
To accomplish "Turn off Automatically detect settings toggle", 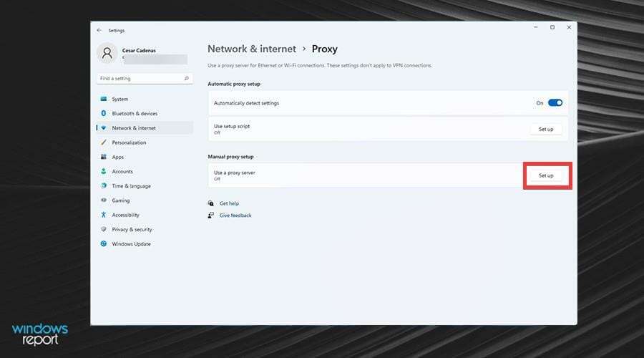I will tap(555, 103).
